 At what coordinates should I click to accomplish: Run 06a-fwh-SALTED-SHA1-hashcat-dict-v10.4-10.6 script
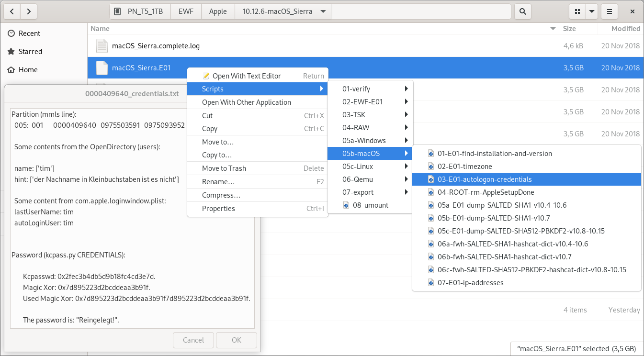pyautogui.click(x=526, y=244)
